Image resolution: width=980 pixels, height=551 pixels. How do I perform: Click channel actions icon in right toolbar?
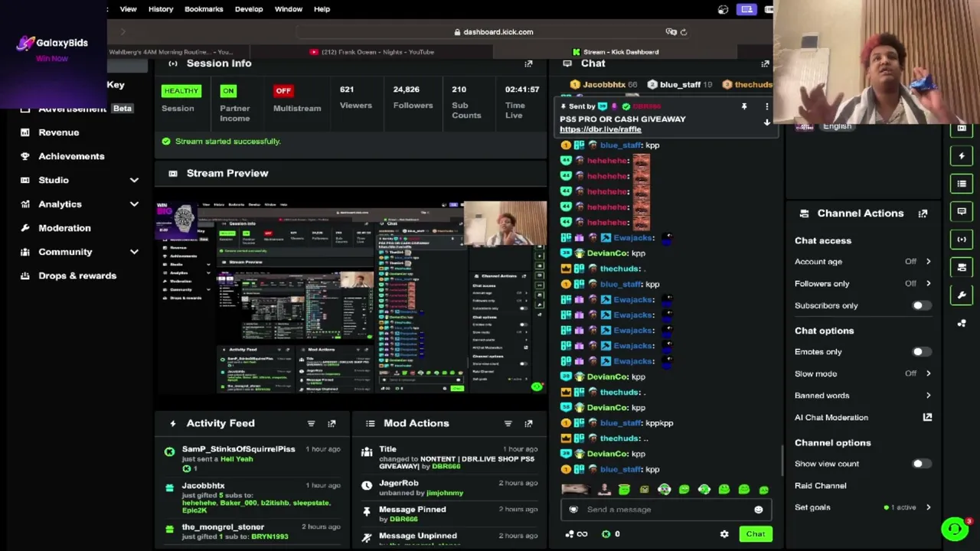click(x=962, y=267)
